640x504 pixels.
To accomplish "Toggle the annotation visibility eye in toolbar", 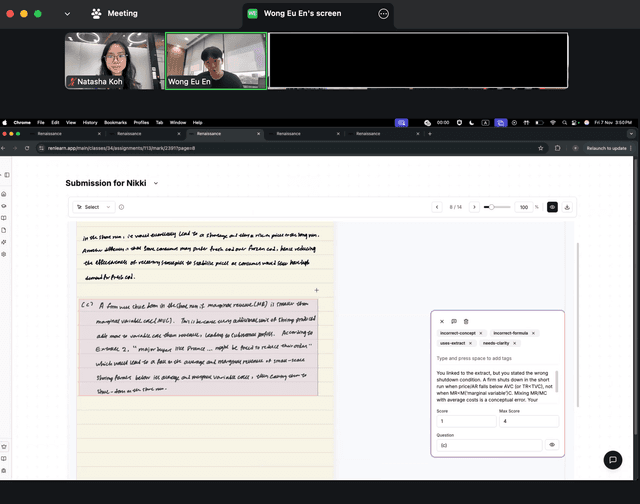I will [552, 207].
